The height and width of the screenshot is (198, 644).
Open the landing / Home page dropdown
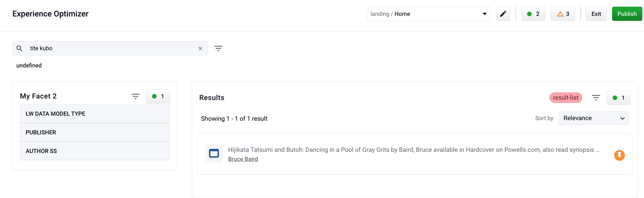click(428, 14)
